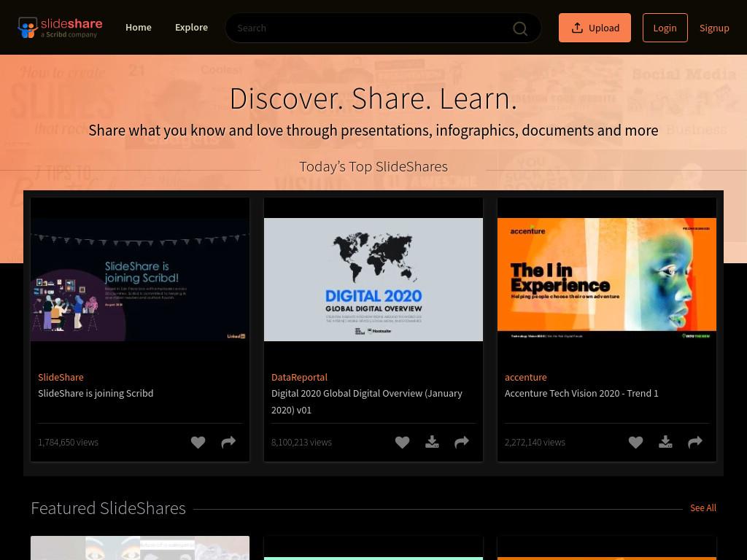Image resolution: width=747 pixels, height=560 pixels.
Task: Share the SlideShare is joining Scribd card
Action: click(228, 443)
